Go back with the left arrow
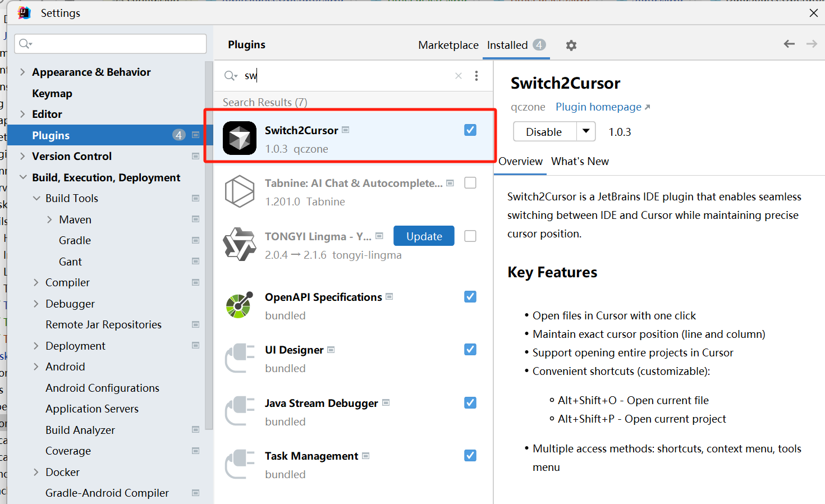 (789, 44)
